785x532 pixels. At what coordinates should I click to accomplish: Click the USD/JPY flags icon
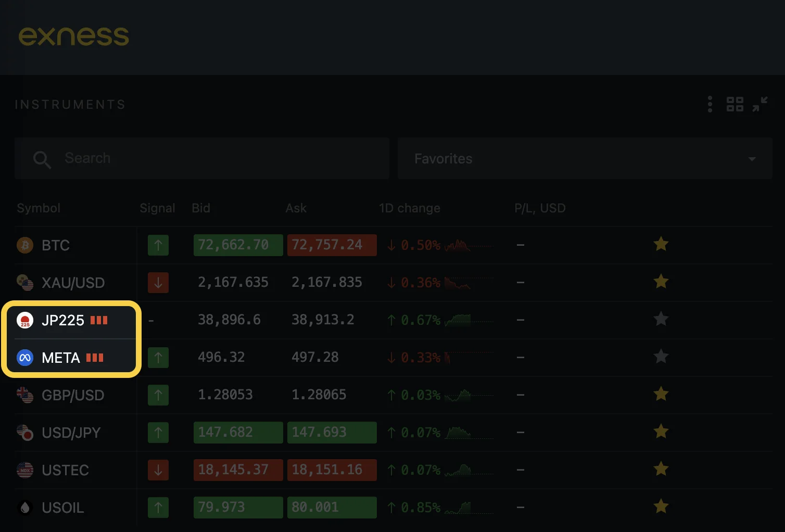point(25,433)
